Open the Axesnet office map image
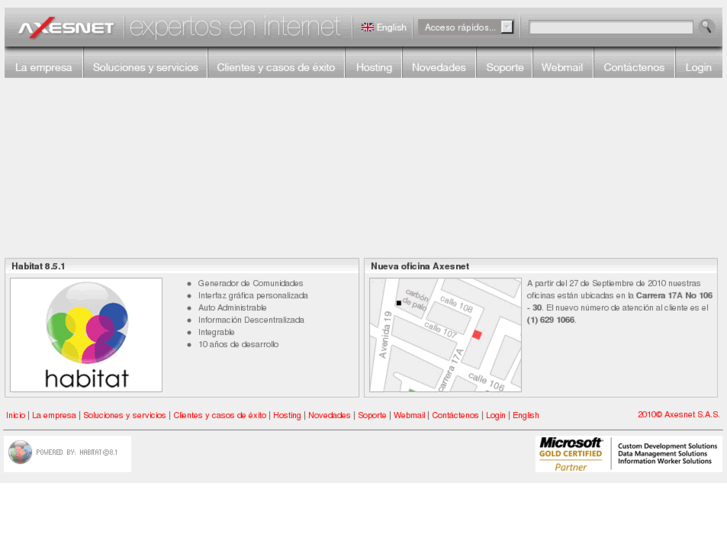The height and width of the screenshot is (545, 727). click(x=445, y=335)
